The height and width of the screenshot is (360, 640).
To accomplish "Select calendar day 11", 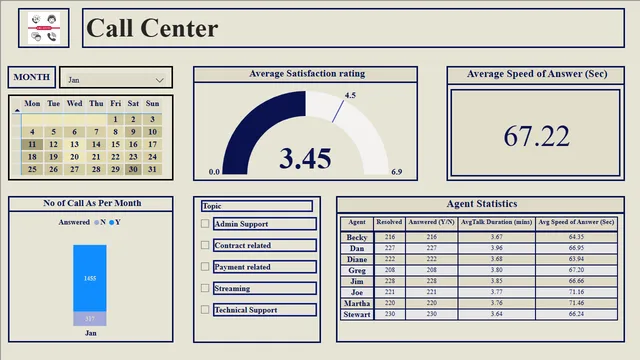I will [x=32, y=144].
